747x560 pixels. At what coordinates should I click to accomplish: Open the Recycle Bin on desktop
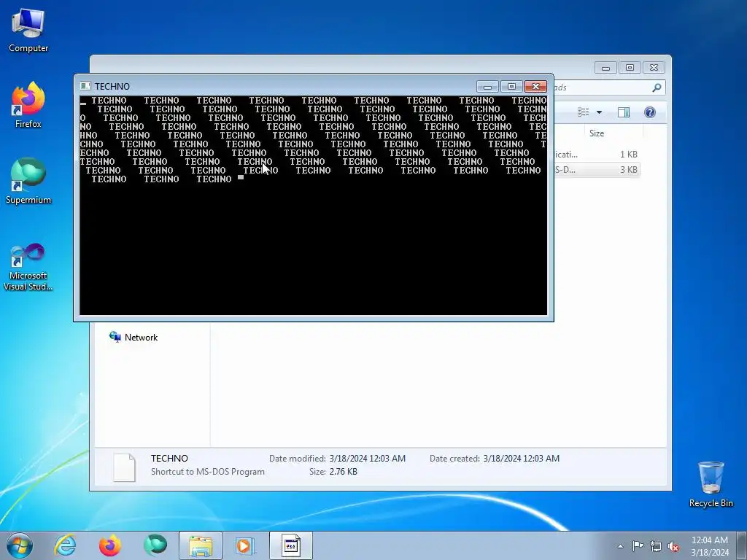click(711, 484)
